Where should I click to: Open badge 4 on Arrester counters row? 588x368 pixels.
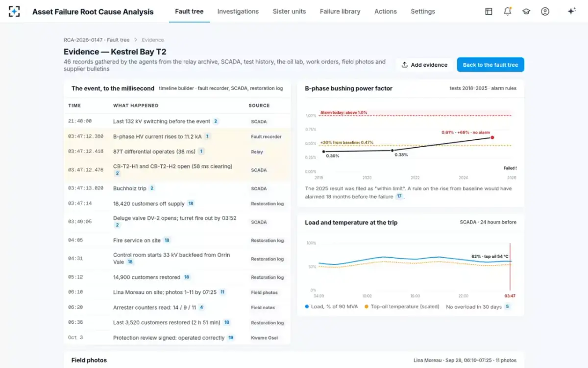[201, 308]
